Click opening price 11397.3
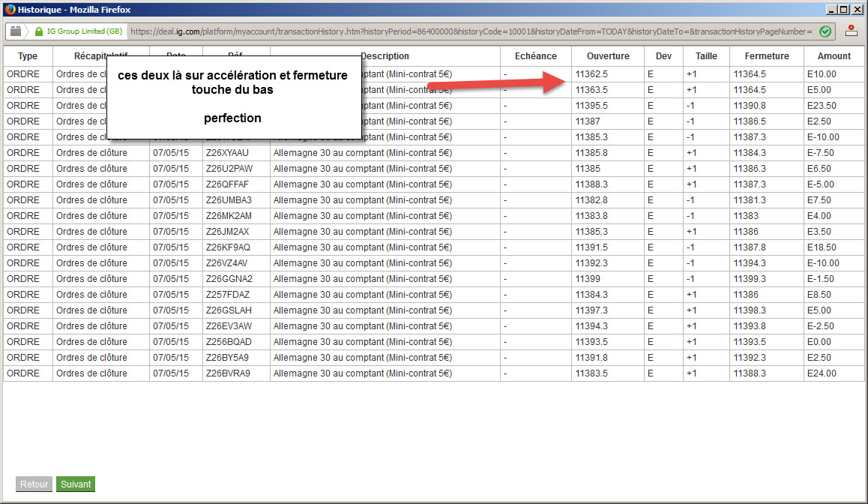Image resolution: width=868 pixels, height=504 pixels. coord(591,310)
